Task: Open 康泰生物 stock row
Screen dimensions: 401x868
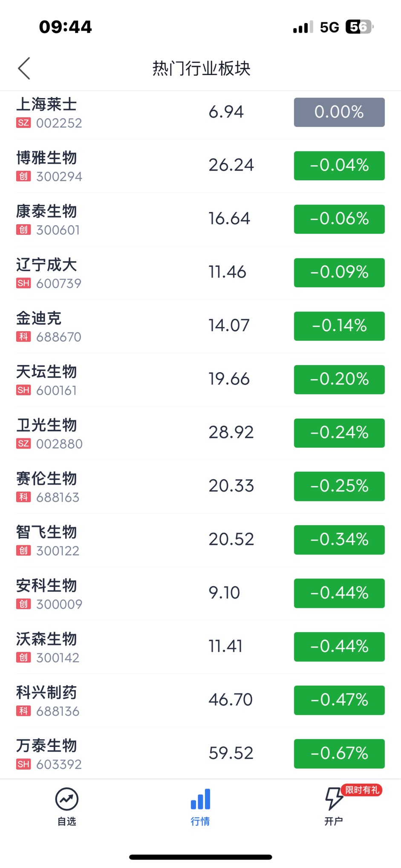Action: click(200, 219)
